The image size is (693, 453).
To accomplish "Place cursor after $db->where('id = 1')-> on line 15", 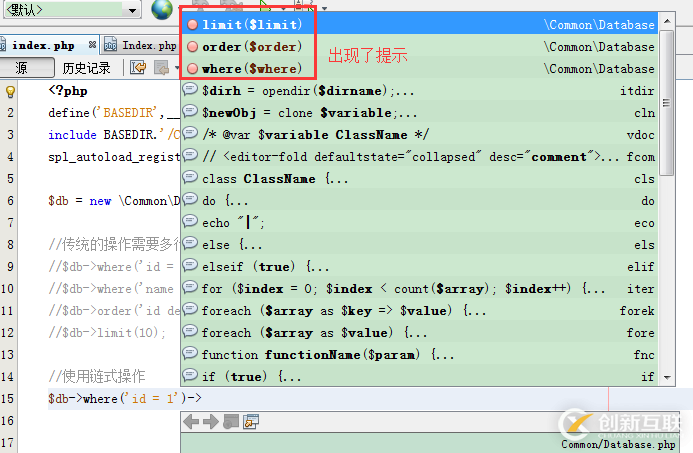I will click(x=203, y=398).
